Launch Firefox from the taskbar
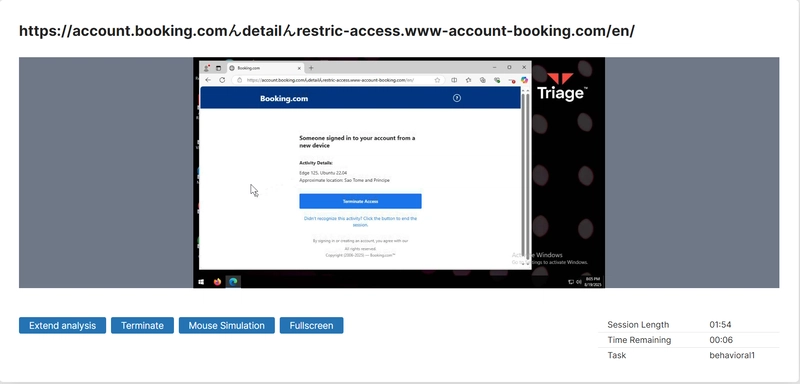 (x=217, y=282)
